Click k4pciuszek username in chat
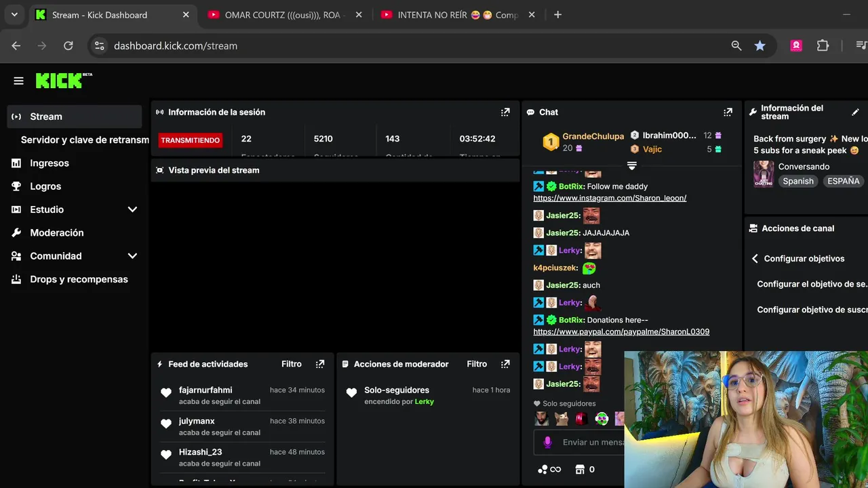The width and height of the screenshot is (868, 488). pyautogui.click(x=555, y=268)
